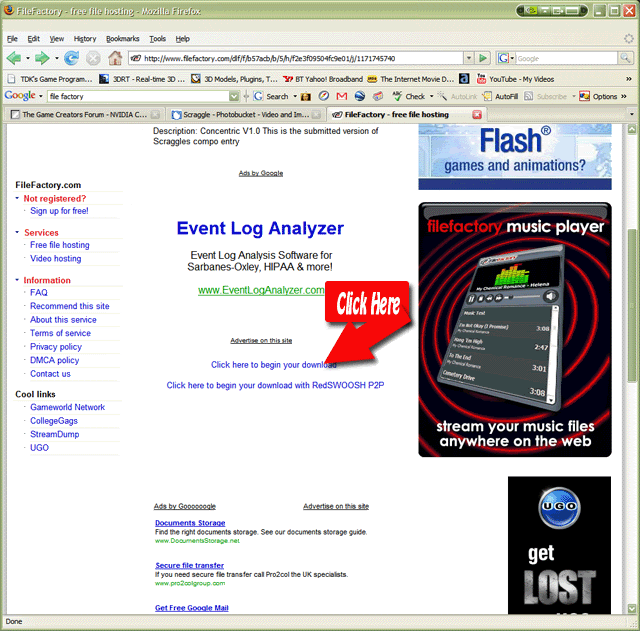Click the filefactory music player banner
The width and height of the screenshot is (640, 631).
[x=515, y=329]
